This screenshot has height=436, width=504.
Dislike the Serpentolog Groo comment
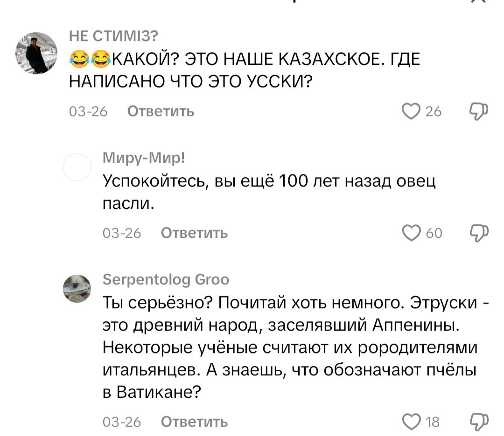(x=478, y=422)
